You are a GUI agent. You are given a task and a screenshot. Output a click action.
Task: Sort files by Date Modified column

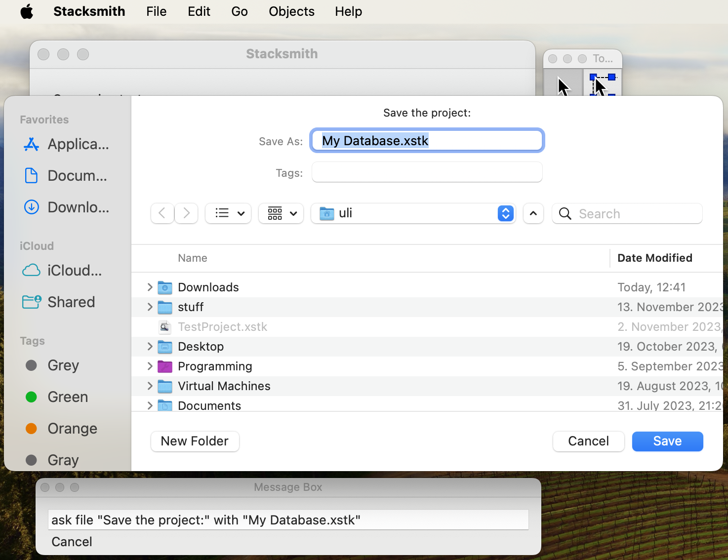tap(655, 258)
